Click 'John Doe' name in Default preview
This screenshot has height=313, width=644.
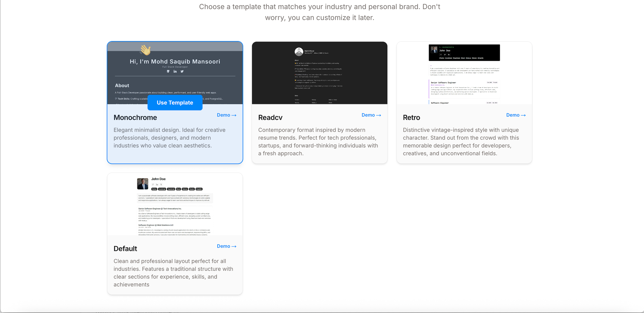(x=158, y=179)
